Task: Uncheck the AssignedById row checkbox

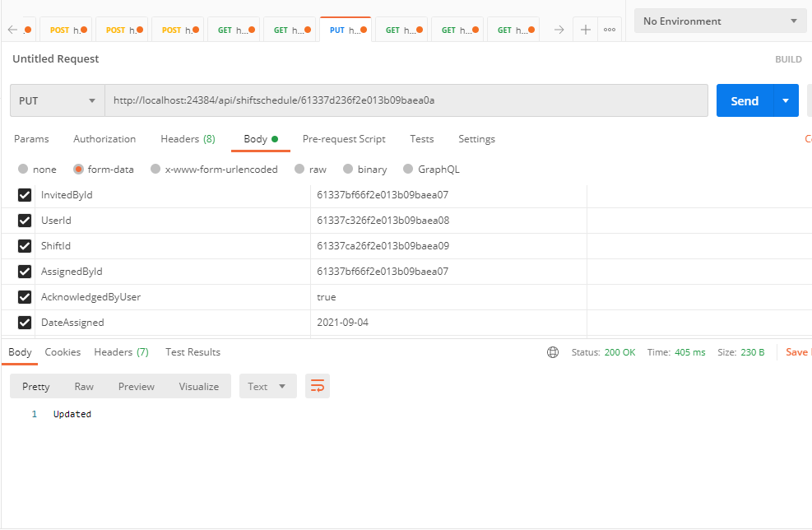Action: click(25, 271)
